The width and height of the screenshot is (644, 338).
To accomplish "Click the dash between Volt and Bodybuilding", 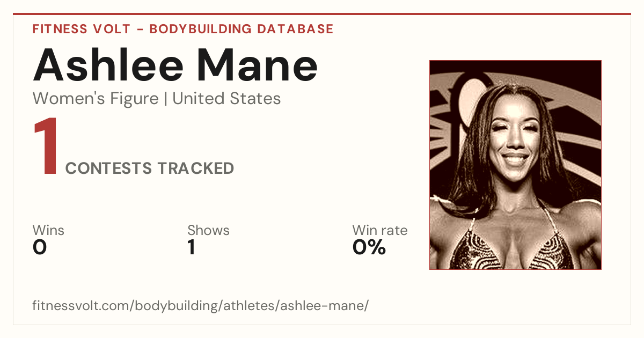I will coord(140,30).
